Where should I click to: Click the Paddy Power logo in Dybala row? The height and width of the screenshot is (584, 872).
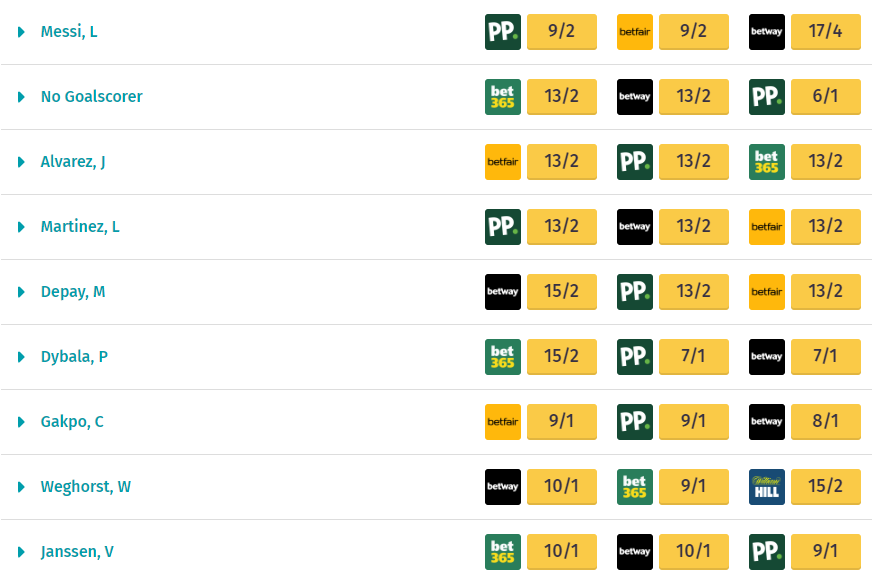click(634, 357)
